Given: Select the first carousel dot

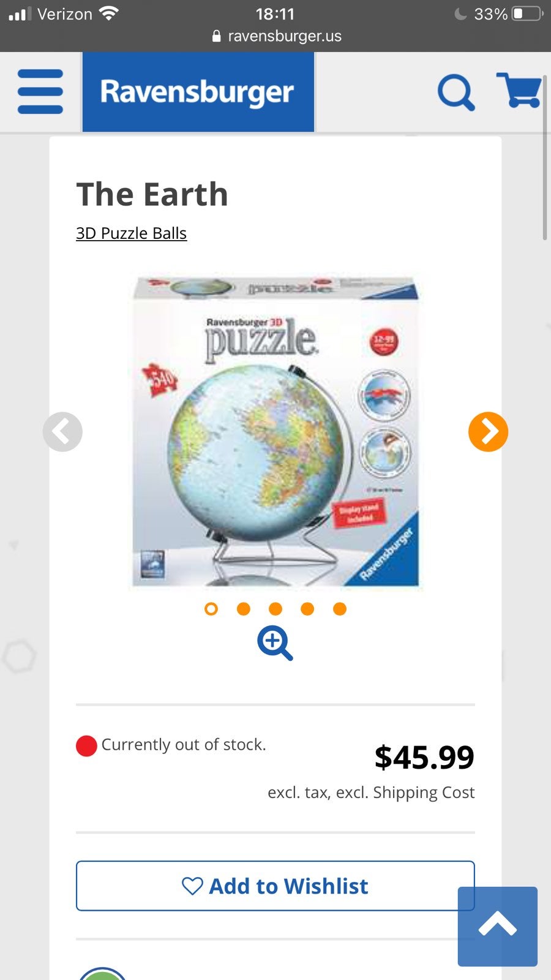Looking at the screenshot, I should pos(211,609).
